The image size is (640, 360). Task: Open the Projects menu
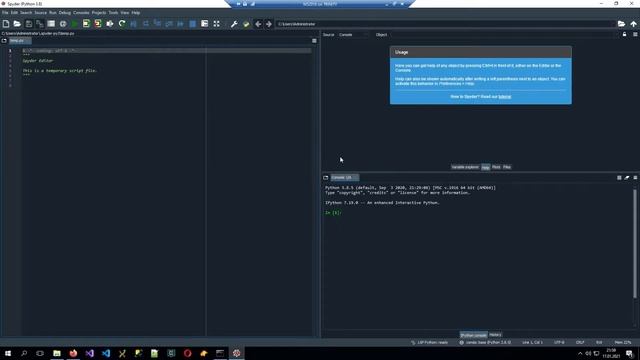coord(99,13)
